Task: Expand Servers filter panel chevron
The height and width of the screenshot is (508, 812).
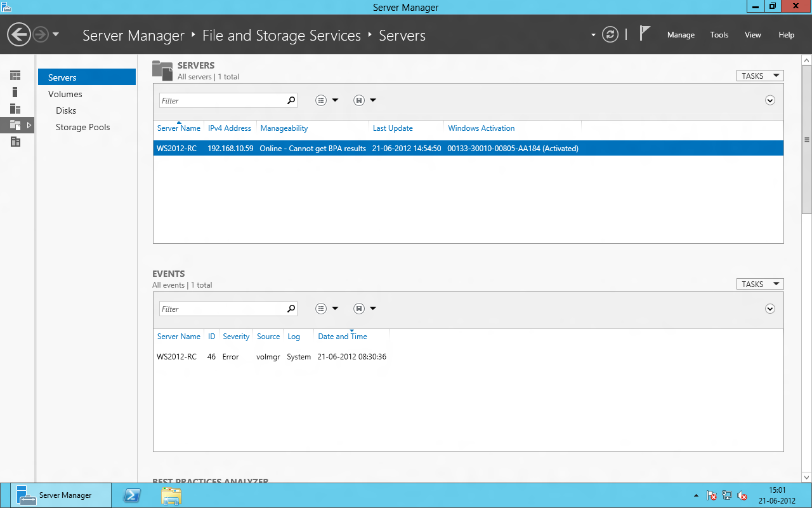Action: [770, 100]
